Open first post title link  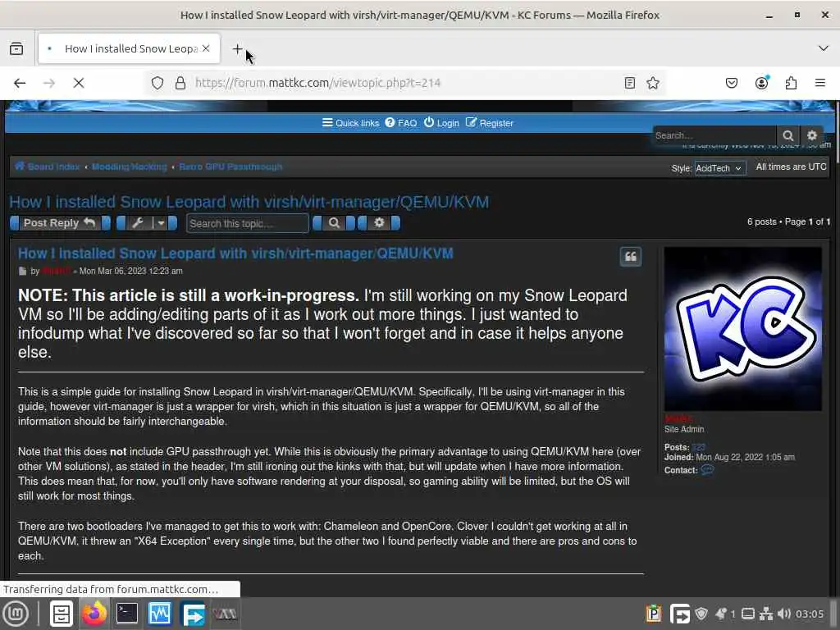coord(235,253)
